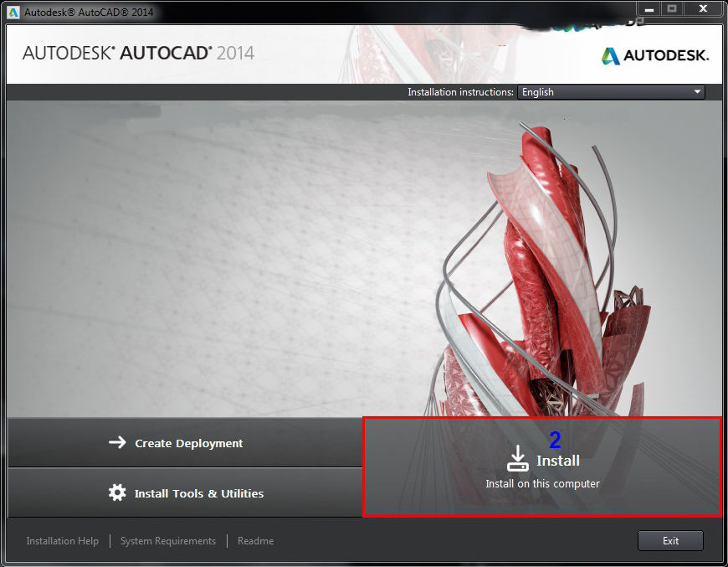Viewport: 728px width, 567px height.
Task: Click the Install download icon
Action: 517,458
